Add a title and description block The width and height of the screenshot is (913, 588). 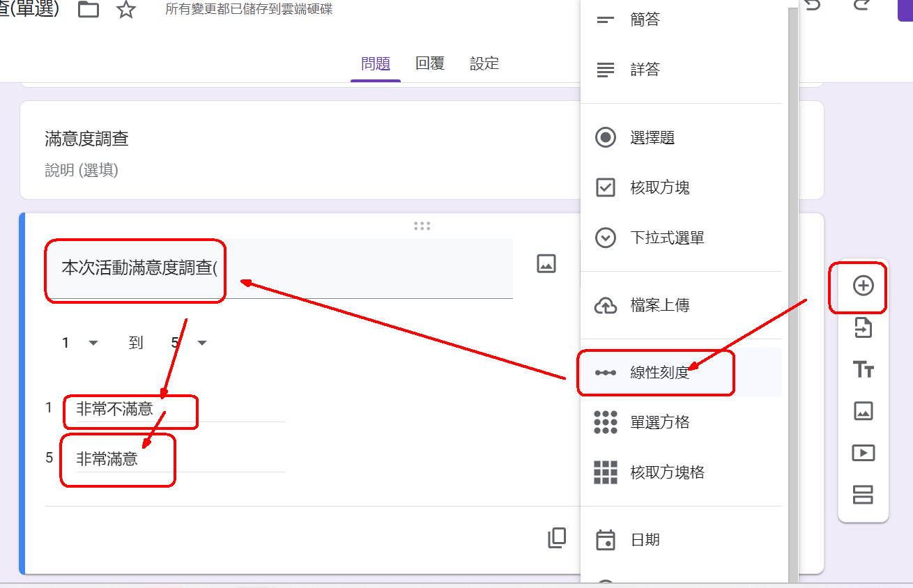[x=863, y=369]
